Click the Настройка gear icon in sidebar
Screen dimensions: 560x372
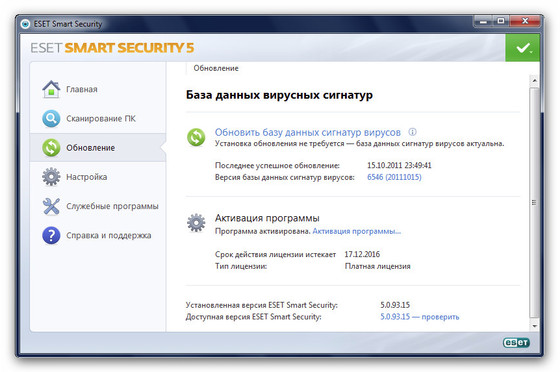51,177
